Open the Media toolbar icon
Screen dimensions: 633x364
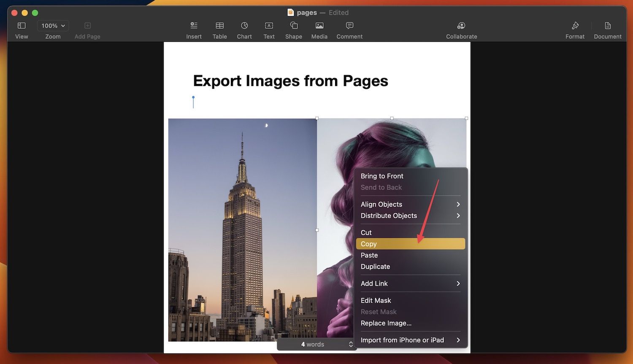pyautogui.click(x=319, y=26)
